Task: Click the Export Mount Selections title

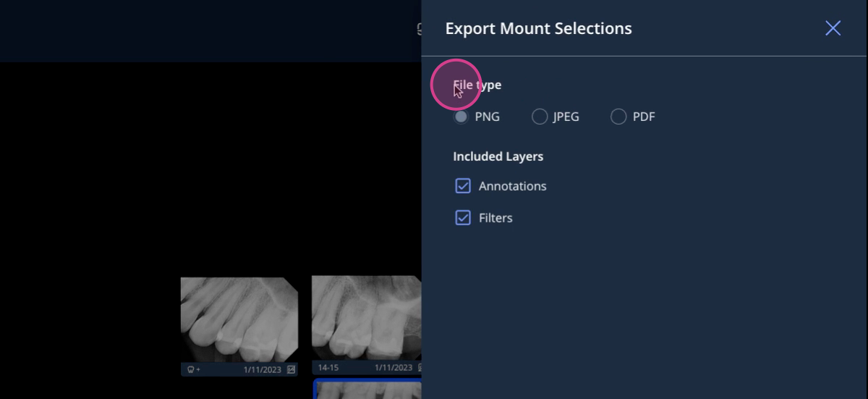Action: (x=538, y=28)
